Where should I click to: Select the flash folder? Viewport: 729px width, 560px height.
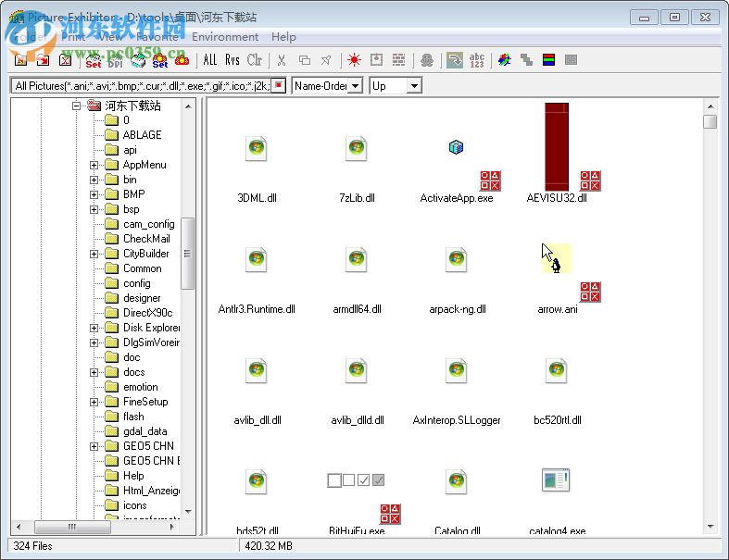tap(133, 417)
